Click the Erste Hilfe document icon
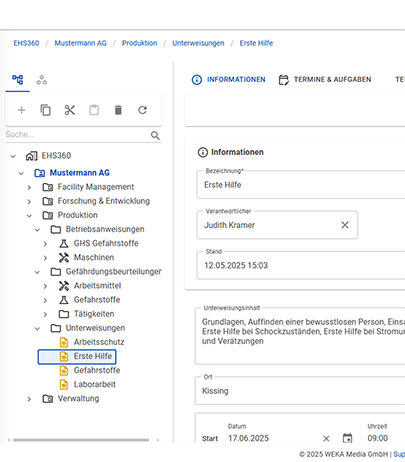 coord(64,356)
